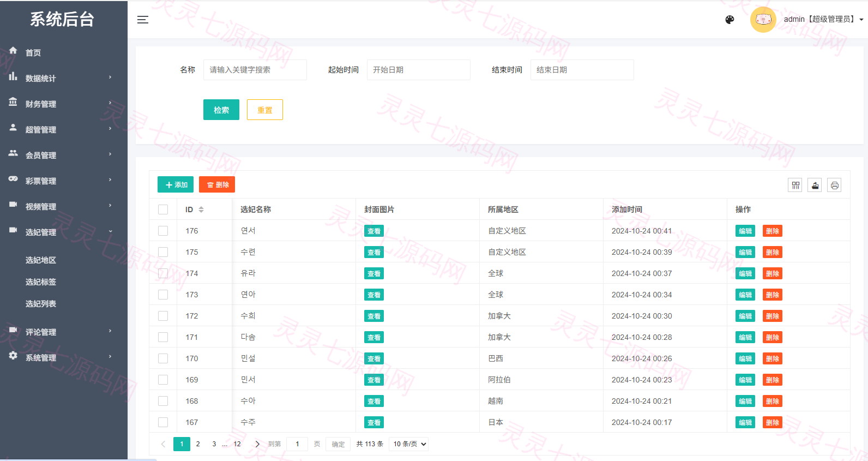Tick the checkbox for ID 170
The image size is (868, 461).
163,358
